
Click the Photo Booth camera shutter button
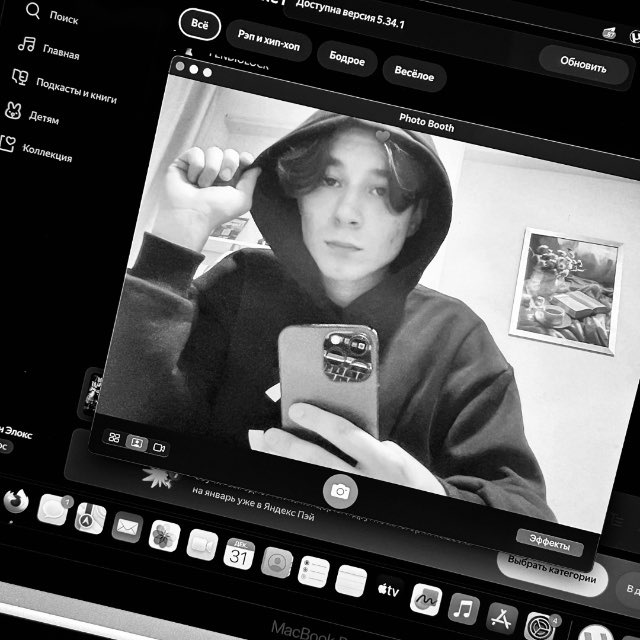340,491
